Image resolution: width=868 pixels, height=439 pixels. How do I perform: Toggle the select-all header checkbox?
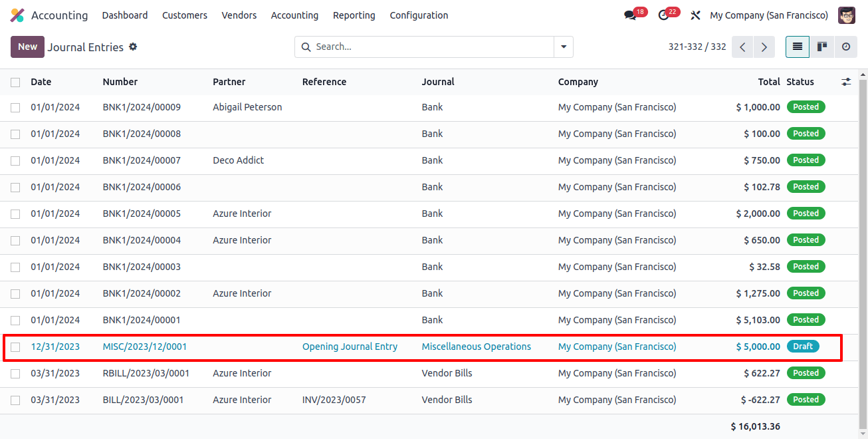(x=15, y=82)
